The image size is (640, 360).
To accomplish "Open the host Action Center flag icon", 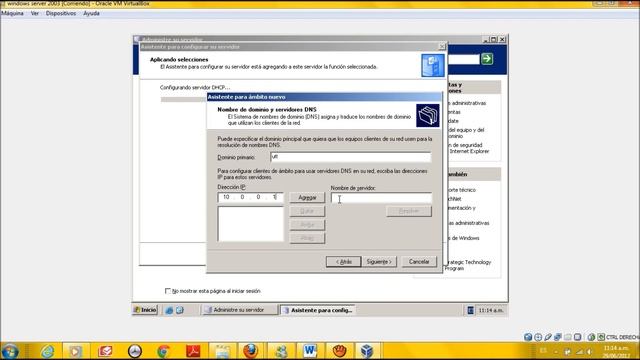I will pos(568,351).
